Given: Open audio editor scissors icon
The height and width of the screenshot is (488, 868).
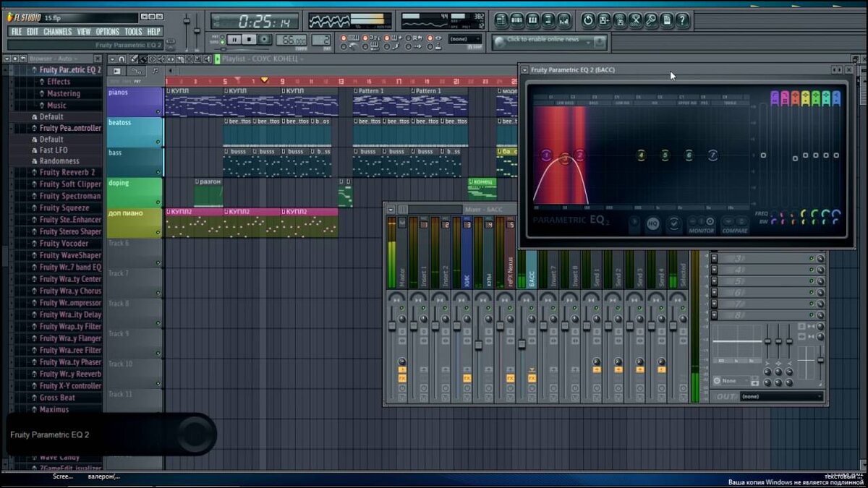Looking at the screenshot, I should (635, 20).
